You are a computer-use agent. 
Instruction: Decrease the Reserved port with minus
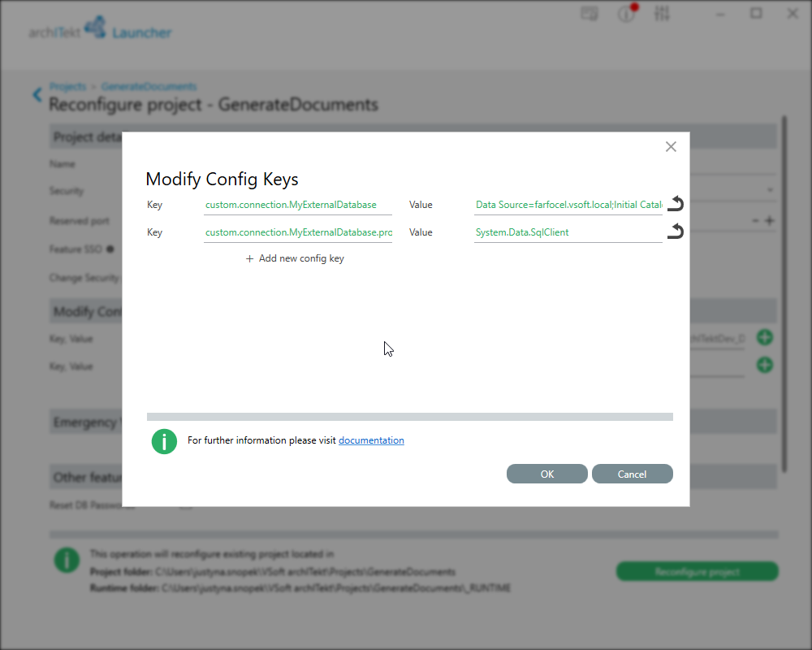[755, 221]
